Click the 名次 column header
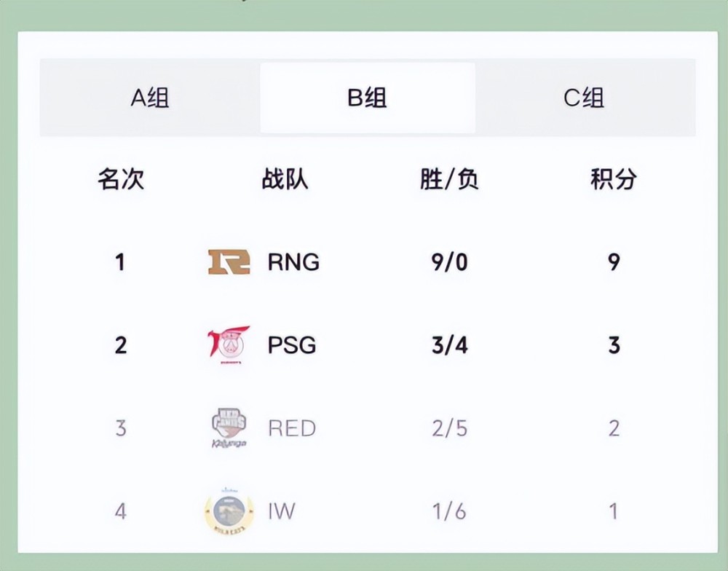 121,179
